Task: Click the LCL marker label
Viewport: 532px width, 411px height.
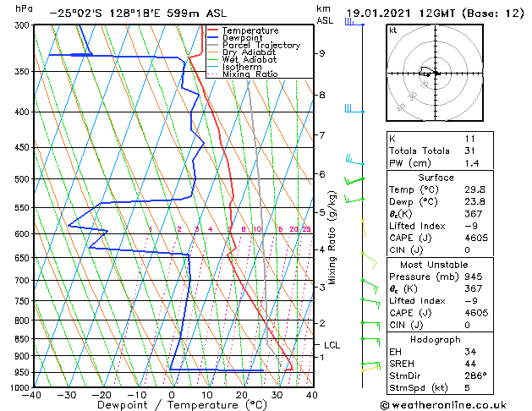Action: tap(332, 345)
